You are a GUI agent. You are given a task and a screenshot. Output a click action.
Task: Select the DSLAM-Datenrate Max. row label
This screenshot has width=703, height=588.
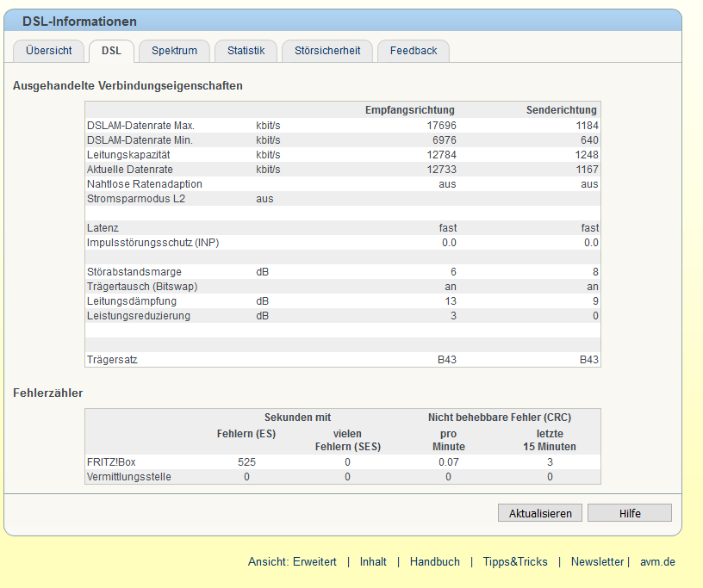(140, 126)
